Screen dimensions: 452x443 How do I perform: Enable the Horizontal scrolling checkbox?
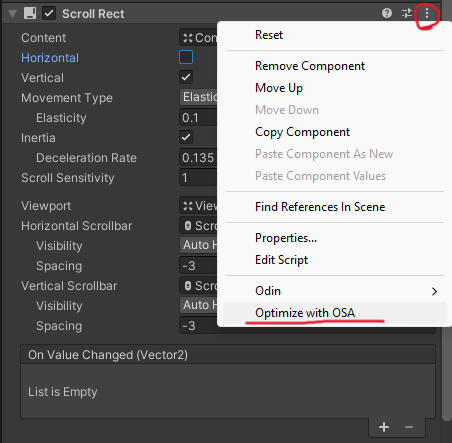pyautogui.click(x=186, y=57)
